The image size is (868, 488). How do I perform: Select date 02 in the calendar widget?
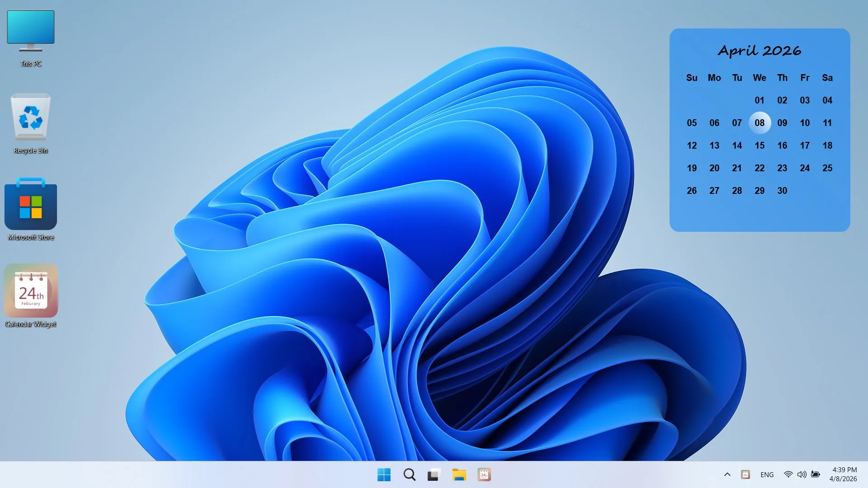click(x=782, y=100)
